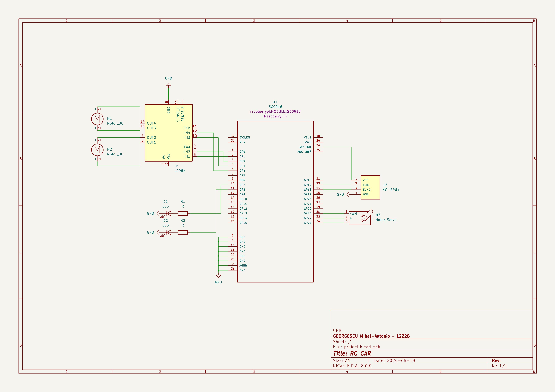Click the VSYS pin label
The width and height of the screenshot is (555, 392).
pyautogui.click(x=308, y=142)
